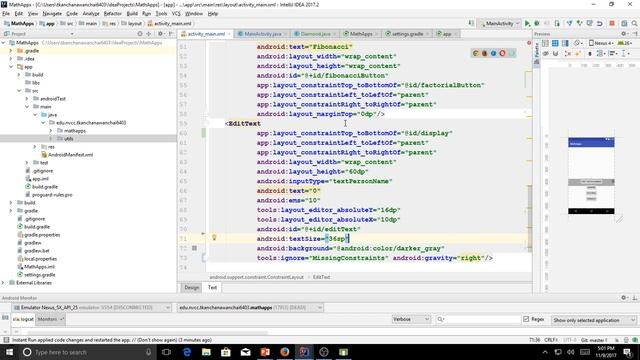Open Opera browser preview icon in editor
Image resolution: width=640 pixels, height=360 pixels.
click(x=502, y=53)
